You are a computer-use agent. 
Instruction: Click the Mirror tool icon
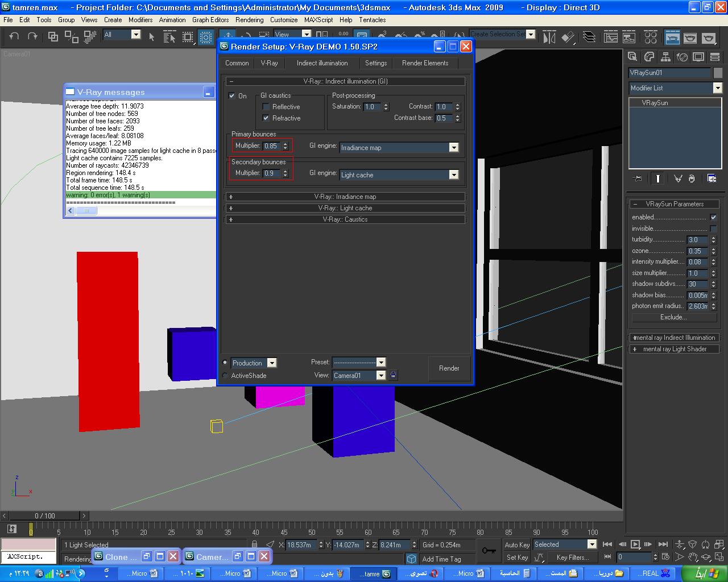pyautogui.click(x=549, y=38)
